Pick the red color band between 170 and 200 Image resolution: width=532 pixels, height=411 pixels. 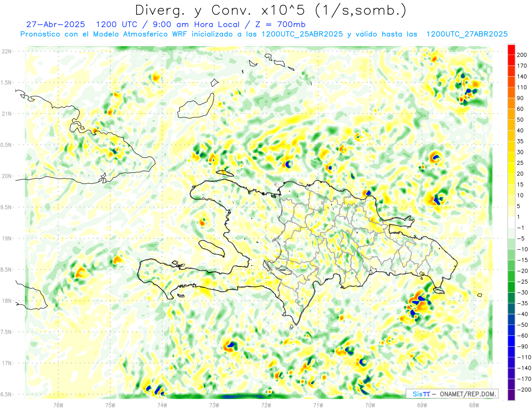point(511,60)
